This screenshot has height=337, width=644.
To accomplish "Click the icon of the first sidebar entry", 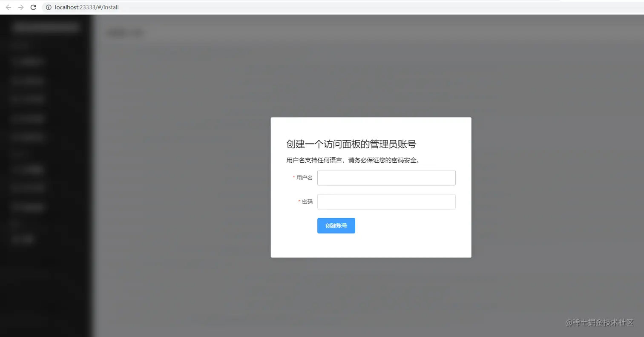I will (16, 61).
